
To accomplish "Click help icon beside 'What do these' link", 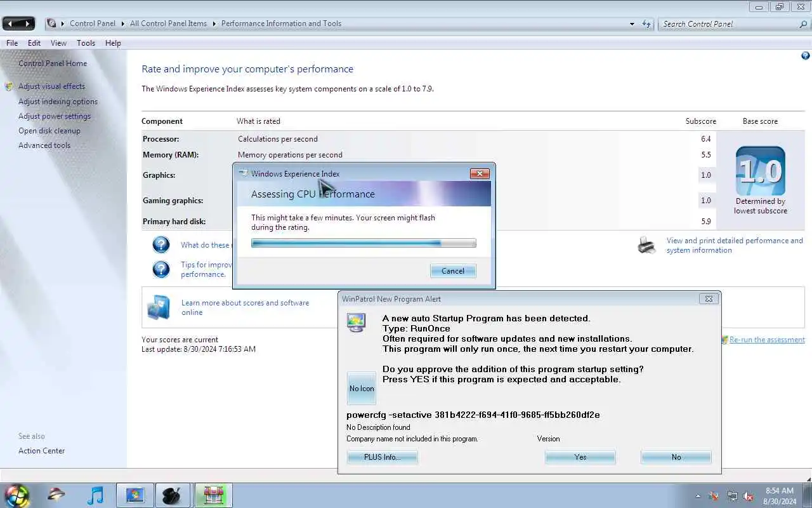I will click(161, 244).
